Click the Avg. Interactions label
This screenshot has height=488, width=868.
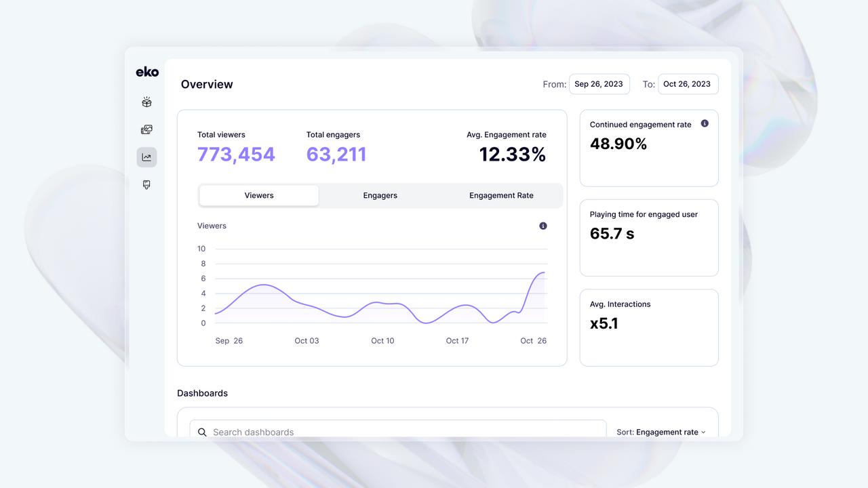pyautogui.click(x=620, y=304)
